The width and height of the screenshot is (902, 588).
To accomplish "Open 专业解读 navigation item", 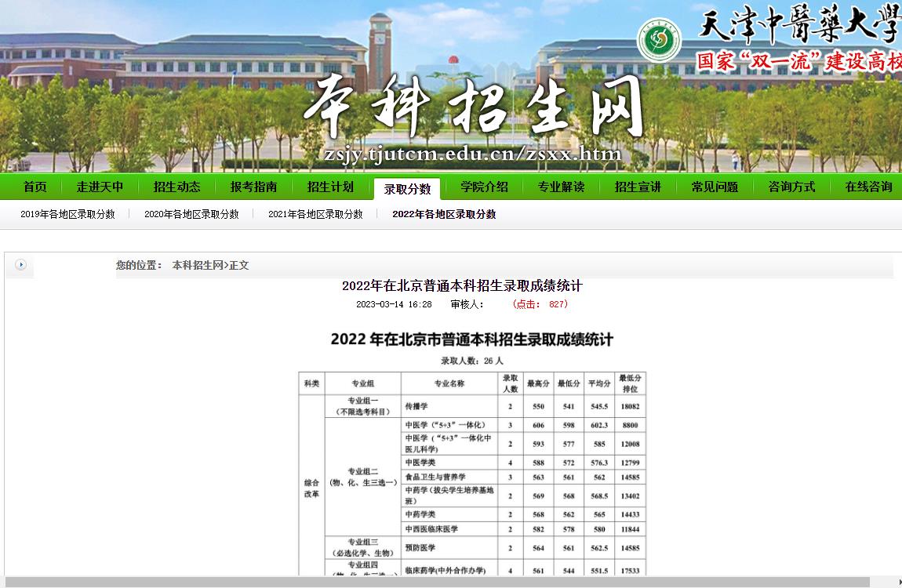I will click(x=561, y=187).
